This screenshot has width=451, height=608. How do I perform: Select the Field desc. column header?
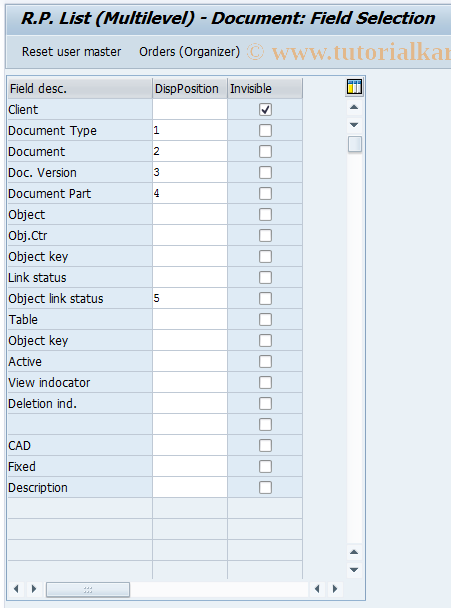79,88
